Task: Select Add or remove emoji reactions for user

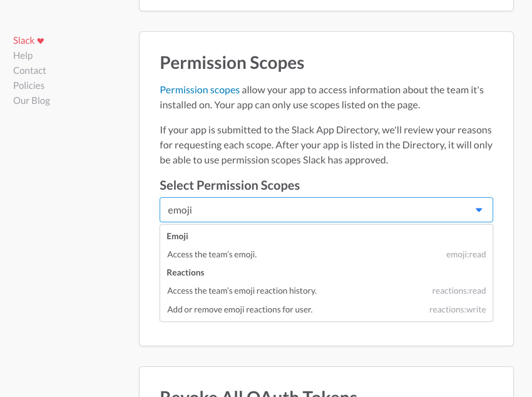Action: [240, 309]
